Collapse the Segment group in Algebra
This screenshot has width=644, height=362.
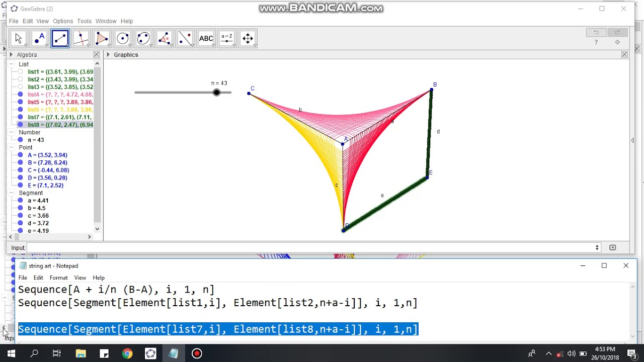[11, 193]
